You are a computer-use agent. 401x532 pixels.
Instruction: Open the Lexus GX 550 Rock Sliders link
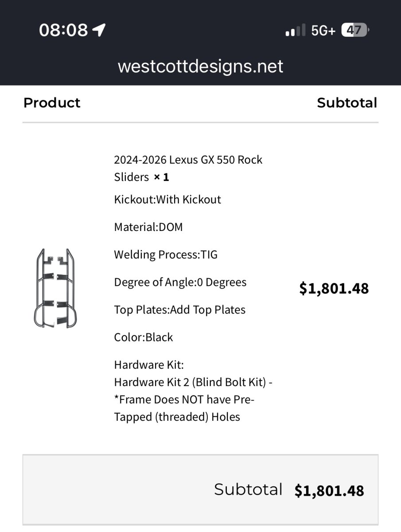click(x=188, y=168)
